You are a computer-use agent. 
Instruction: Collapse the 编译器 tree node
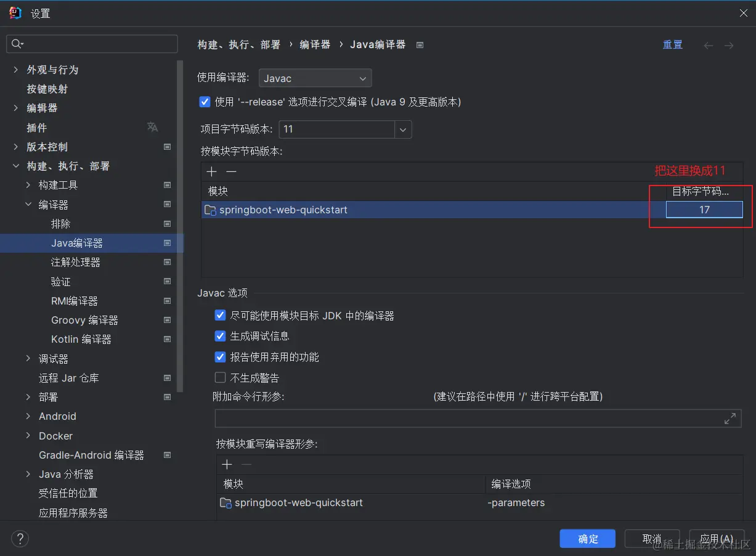pos(28,204)
